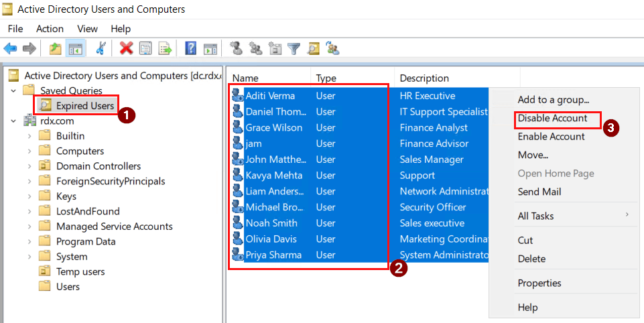
Task: Click the Domain Controllers OU folder icon
Action: (44, 166)
